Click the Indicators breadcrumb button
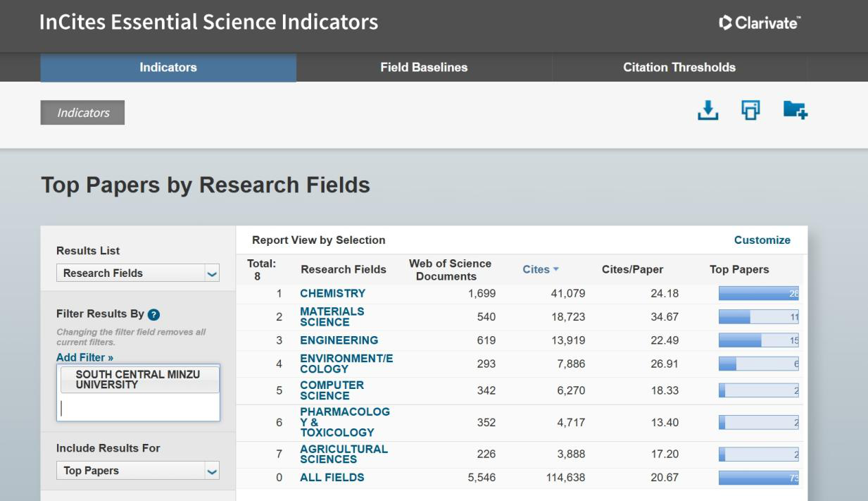 point(82,113)
